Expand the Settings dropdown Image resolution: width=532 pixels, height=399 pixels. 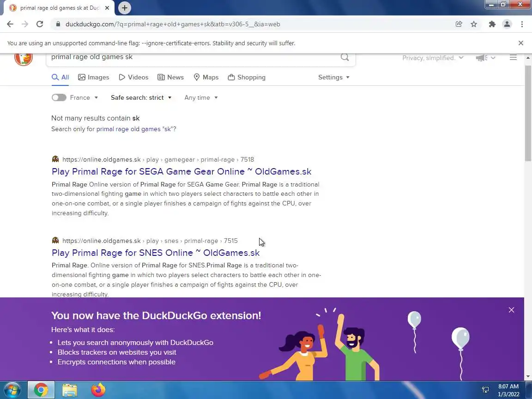point(333,78)
